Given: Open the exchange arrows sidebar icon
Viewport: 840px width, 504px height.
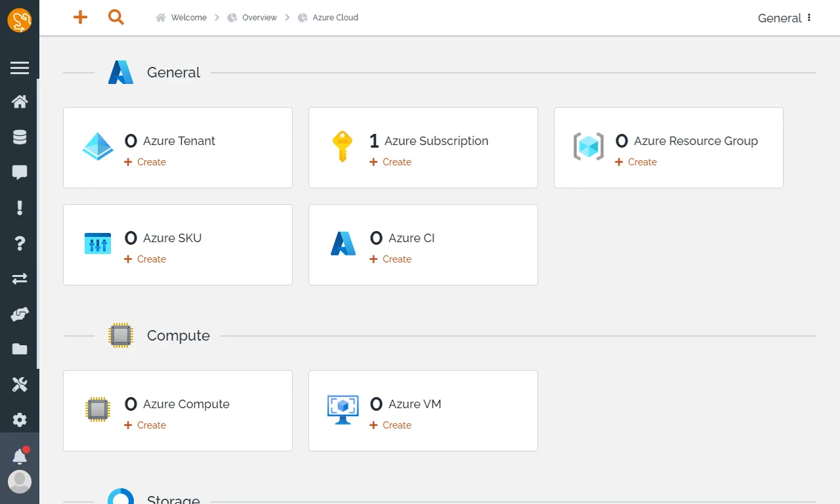Looking at the screenshot, I should [20, 279].
